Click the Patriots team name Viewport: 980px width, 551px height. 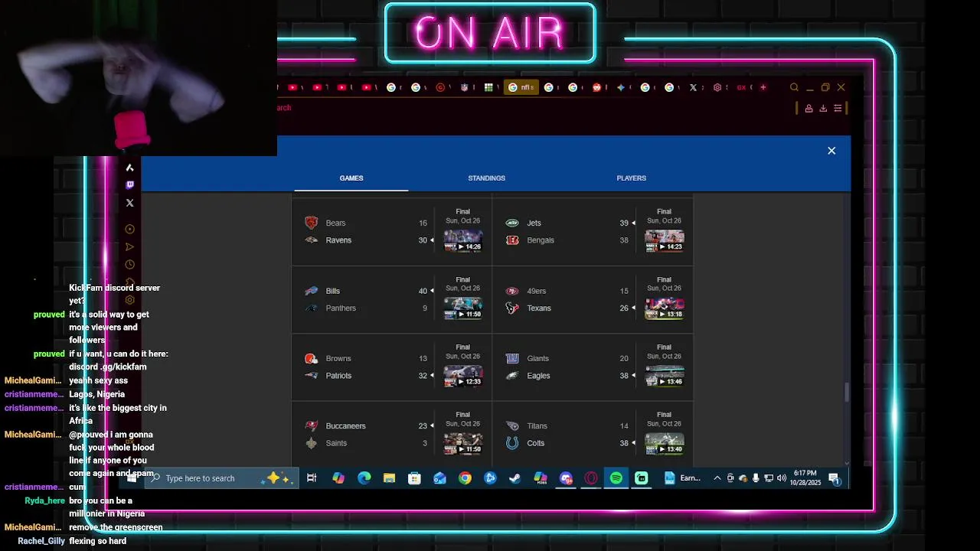point(338,376)
